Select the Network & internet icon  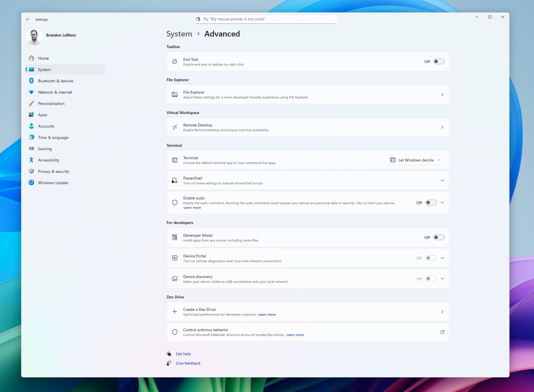tap(31, 92)
